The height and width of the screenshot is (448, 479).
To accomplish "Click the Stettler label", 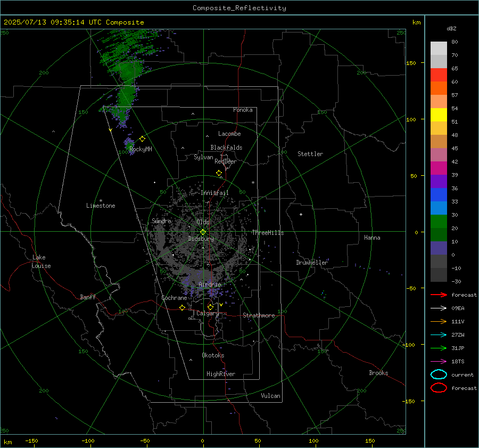I will [x=310, y=154].
